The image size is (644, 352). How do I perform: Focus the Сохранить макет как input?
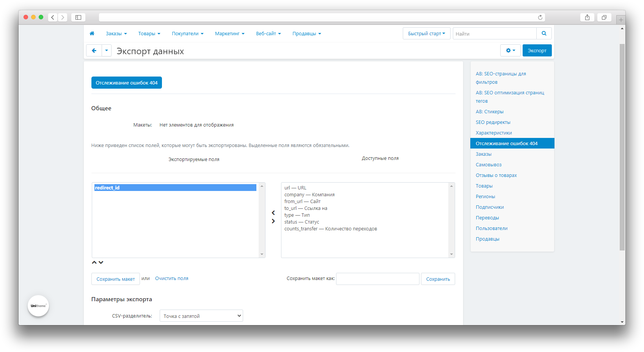[378, 279]
